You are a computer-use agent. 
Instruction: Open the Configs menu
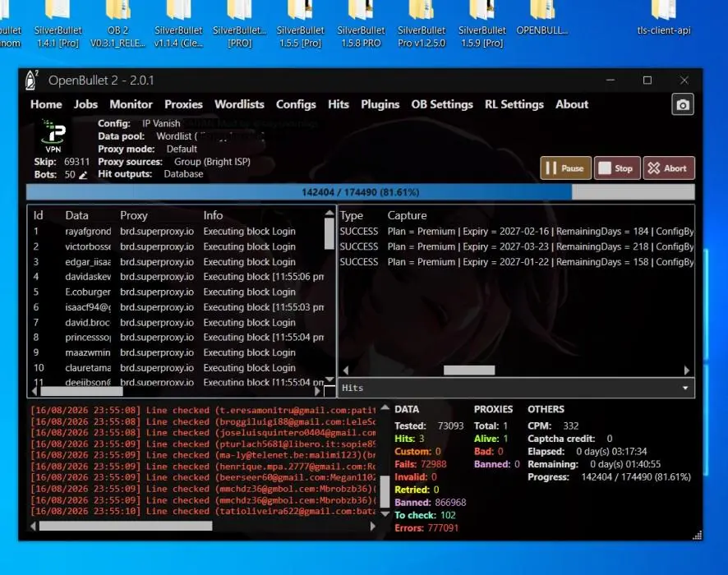(x=296, y=104)
